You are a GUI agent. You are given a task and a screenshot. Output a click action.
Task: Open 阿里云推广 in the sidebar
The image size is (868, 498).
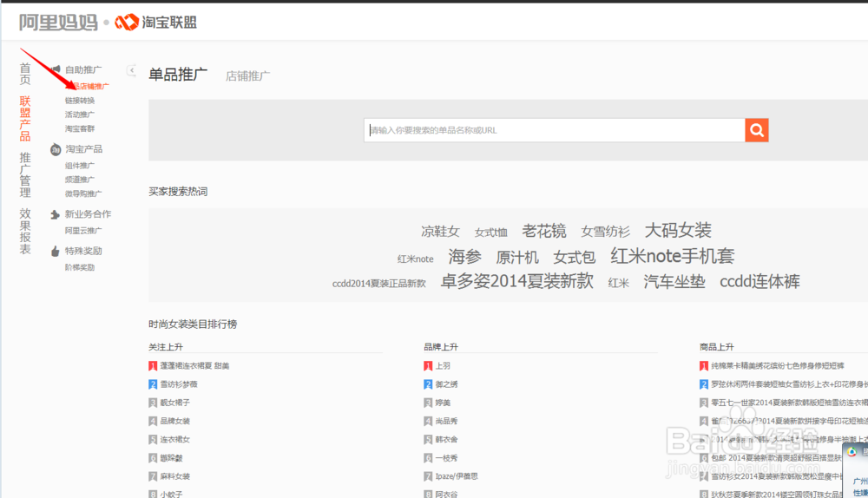click(83, 230)
